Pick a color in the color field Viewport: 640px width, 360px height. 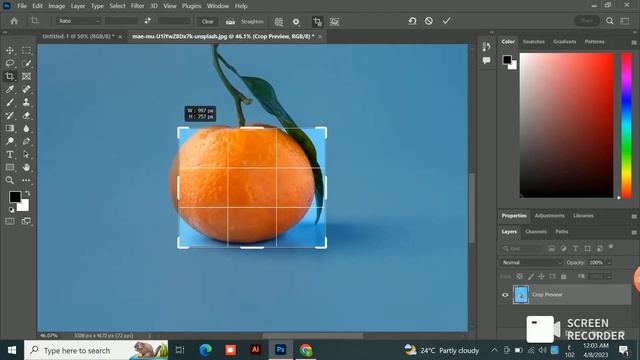[x=566, y=125]
